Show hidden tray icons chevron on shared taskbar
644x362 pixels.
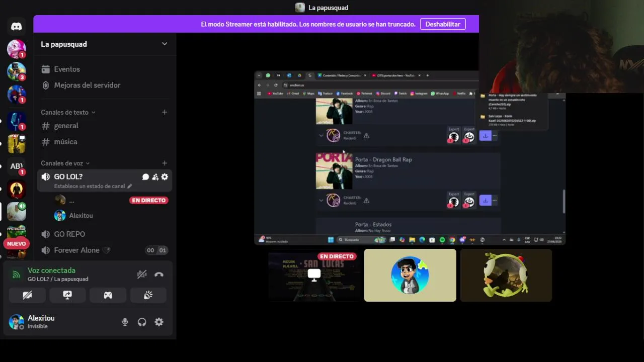coord(504,240)
